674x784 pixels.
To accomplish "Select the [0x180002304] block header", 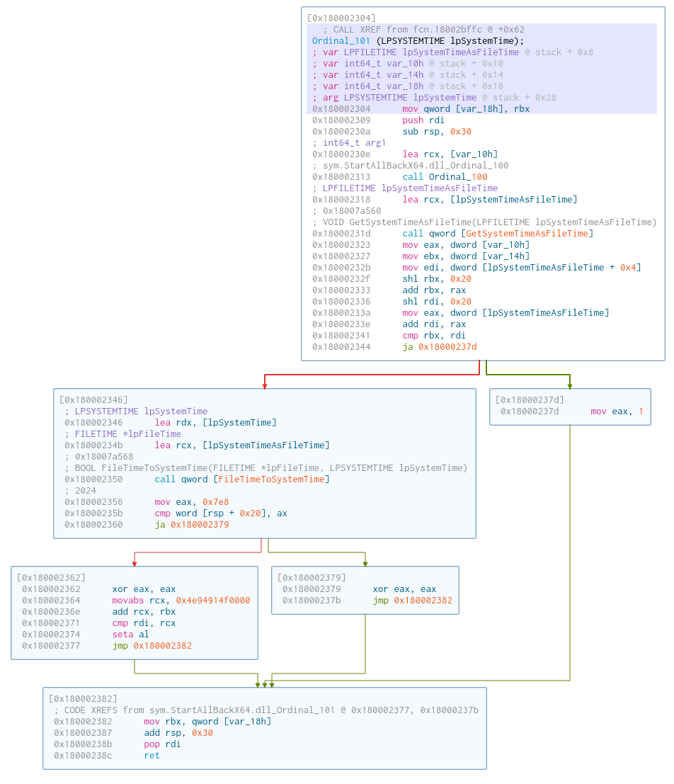I will click(x=341, y=18).
